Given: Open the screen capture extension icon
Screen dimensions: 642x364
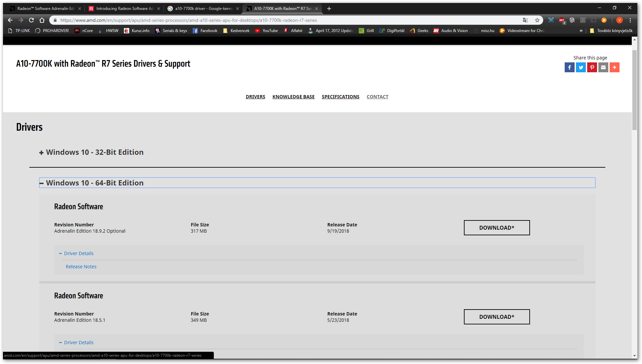Looking at the screenshot, I should tap(551, 20).
